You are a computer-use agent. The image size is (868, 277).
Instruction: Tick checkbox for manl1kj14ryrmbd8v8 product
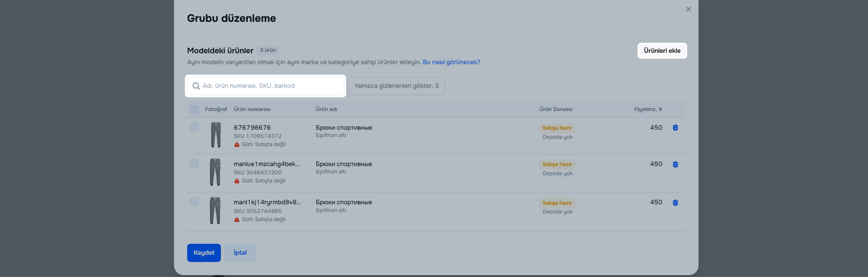pyautogui.click(x=194, y=201)
